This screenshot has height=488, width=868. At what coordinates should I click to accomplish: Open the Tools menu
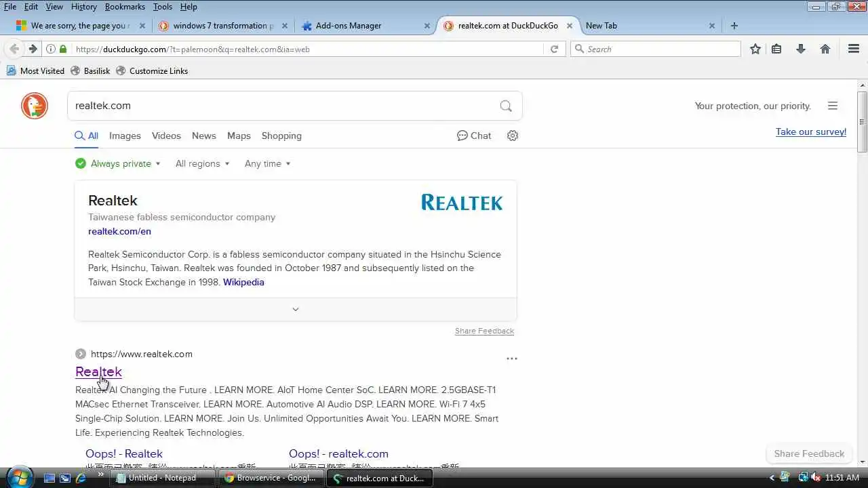pyautogui.click(x=163, y=7)
